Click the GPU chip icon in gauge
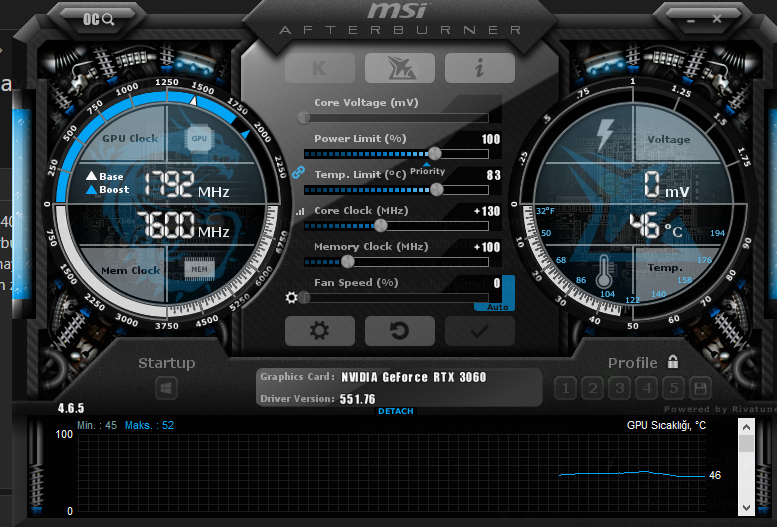The image size is (777, 527). [x=199, y=138]
